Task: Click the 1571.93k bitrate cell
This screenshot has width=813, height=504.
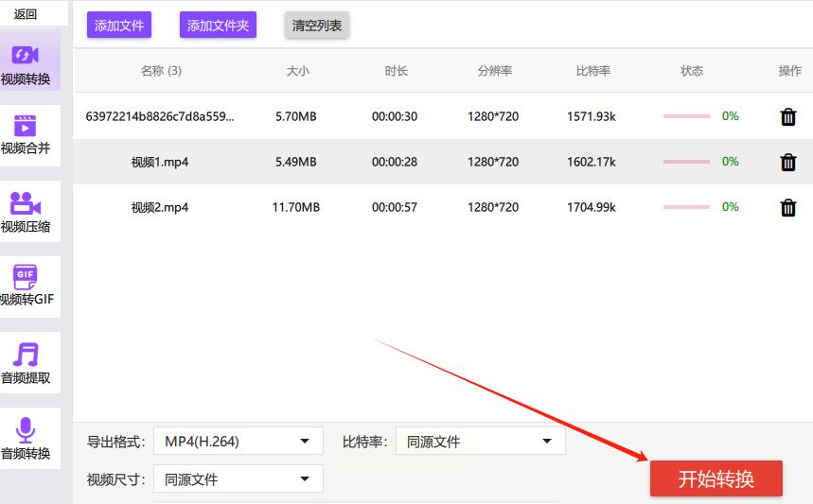Action: [x=592, y=116]
